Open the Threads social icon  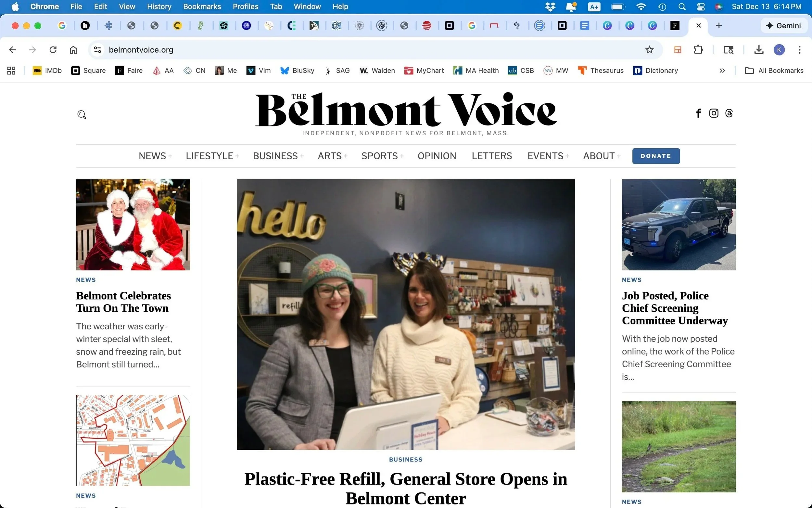(x=729, y=113)
